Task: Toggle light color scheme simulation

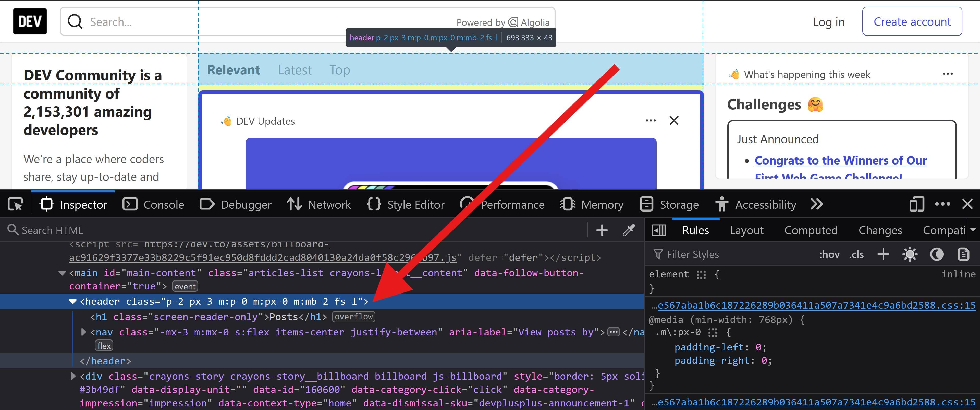Action: coord(910,254)
